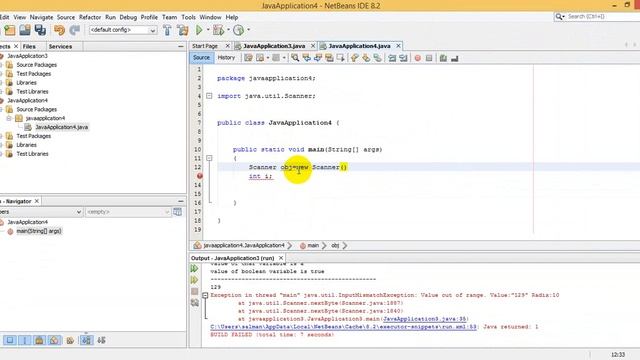Click the History view button
The width and height of the screenshot is (640, 360).
click(226, 58)
